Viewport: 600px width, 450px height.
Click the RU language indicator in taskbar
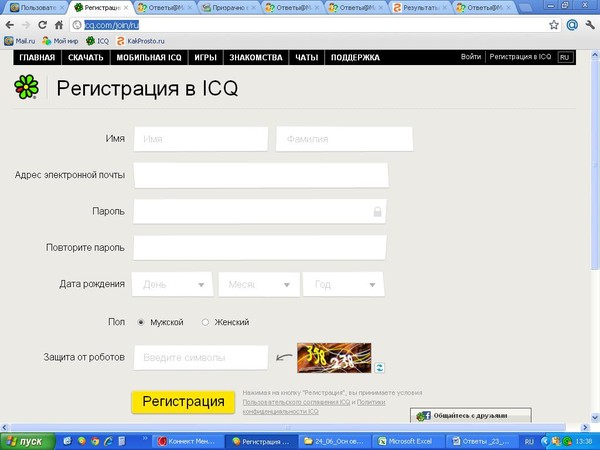[x=529, y=442]
